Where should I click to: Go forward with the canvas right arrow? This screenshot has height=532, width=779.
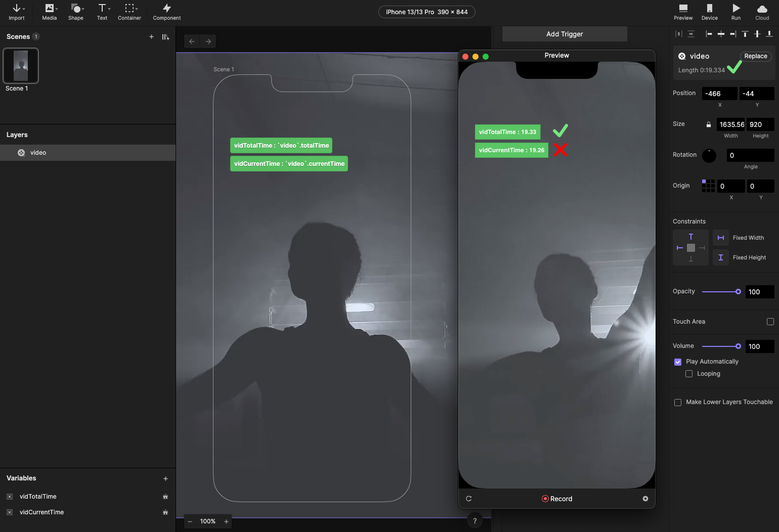208,41
